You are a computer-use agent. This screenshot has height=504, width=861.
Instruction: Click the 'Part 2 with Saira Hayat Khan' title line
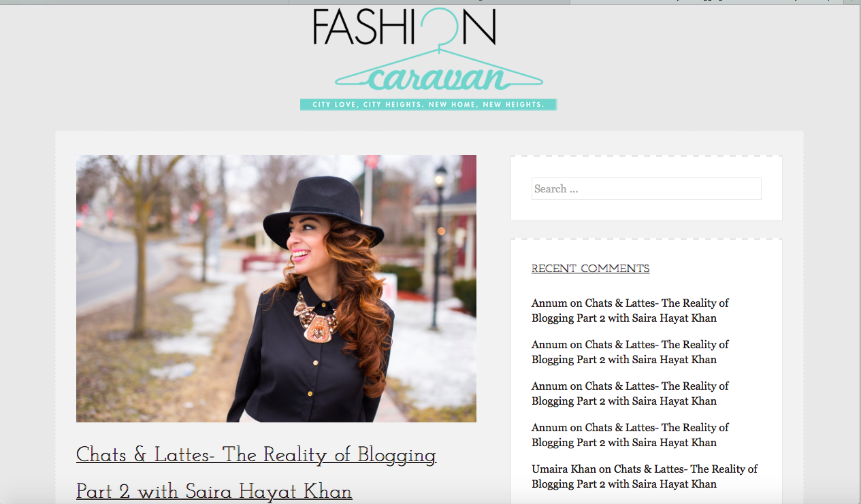(x=214, y=491)
